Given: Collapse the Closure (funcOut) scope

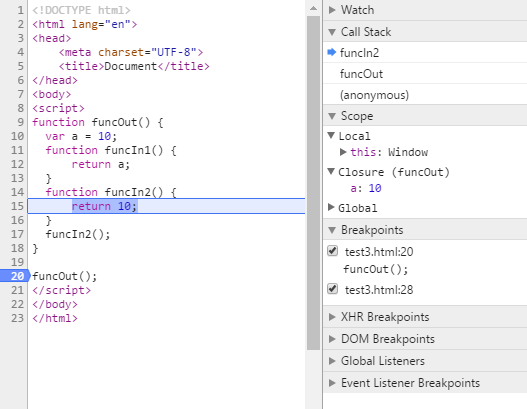Looking at the screenshot, I should (x=331, y=172).
